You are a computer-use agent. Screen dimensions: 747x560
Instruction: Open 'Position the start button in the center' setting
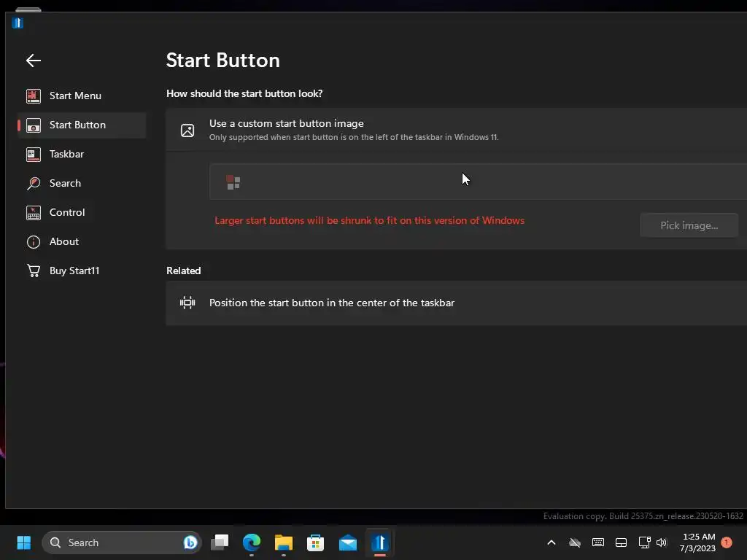pyautogui.click(x=457, y=303)
